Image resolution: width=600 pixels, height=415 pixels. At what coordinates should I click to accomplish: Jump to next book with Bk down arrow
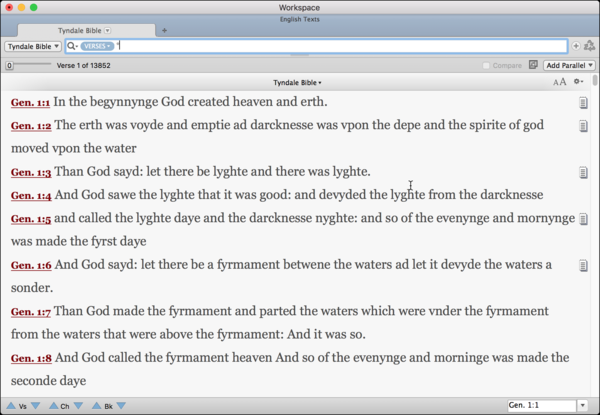click(122, 405)
